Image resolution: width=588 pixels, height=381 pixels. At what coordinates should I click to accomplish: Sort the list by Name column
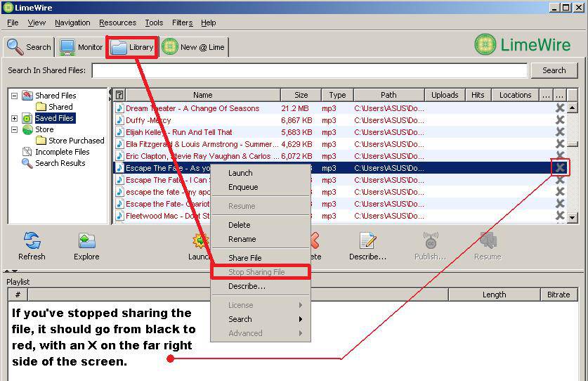click(x=203, y=95)
